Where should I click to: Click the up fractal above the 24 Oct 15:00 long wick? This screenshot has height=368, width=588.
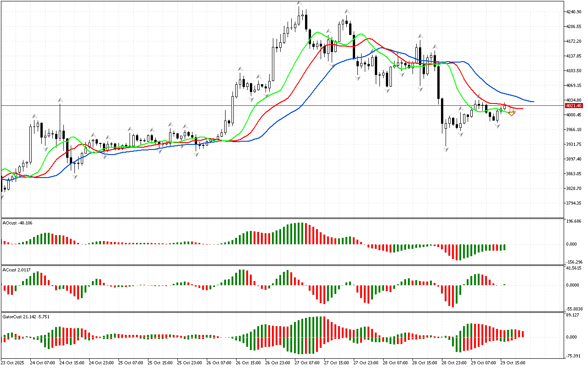tap(60, 99)
